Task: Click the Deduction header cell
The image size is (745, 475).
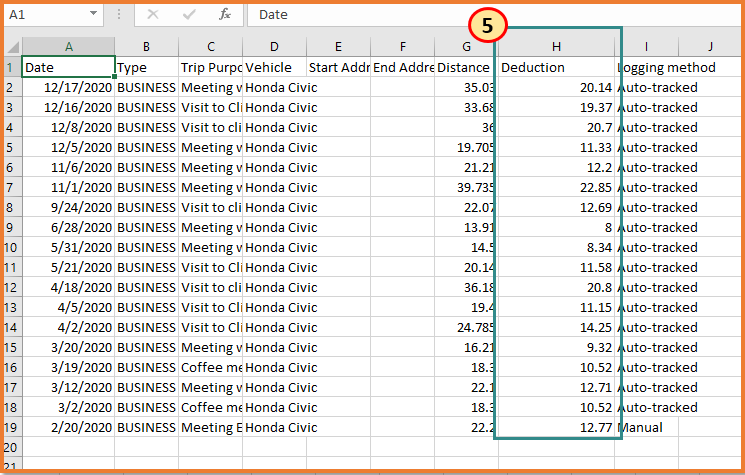Action: click(556, 67)
